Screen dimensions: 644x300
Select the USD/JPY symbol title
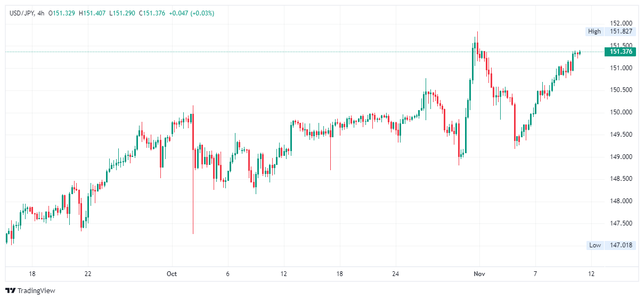pos(22,13)
